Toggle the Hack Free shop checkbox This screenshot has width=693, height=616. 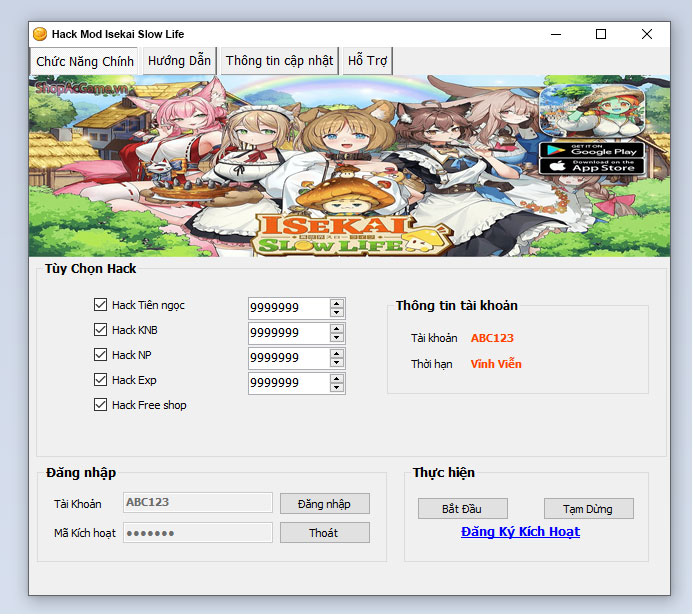(x=100, y=405)
